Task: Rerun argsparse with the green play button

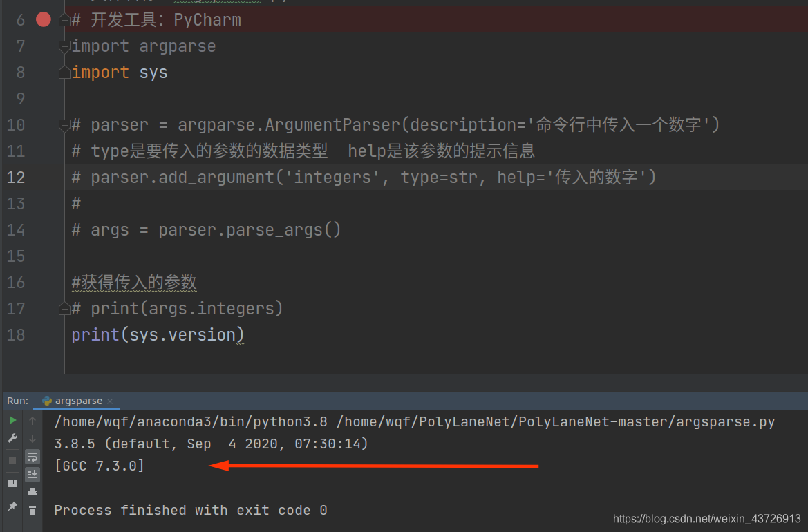Action: [12, 420]
